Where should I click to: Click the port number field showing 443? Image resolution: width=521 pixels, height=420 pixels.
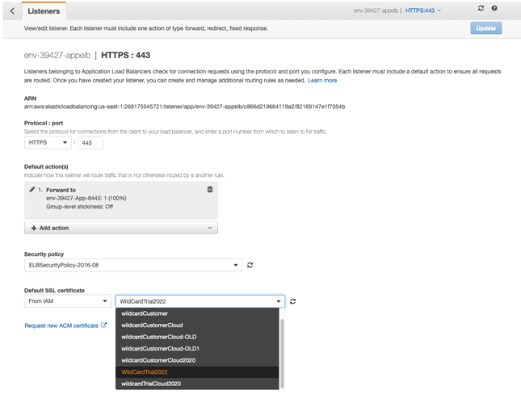pyautogui.click(x=90, y=143)
